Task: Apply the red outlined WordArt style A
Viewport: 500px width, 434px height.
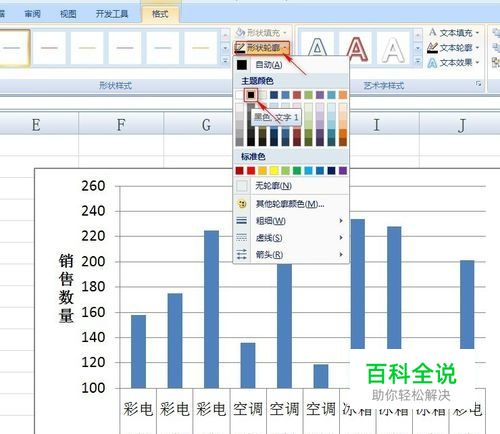Action: 356,47
